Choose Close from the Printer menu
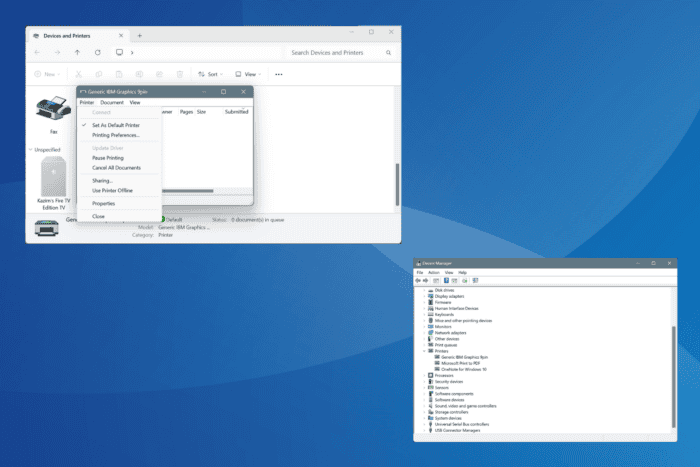Viewport: 700px width, 467px height. 98,217
